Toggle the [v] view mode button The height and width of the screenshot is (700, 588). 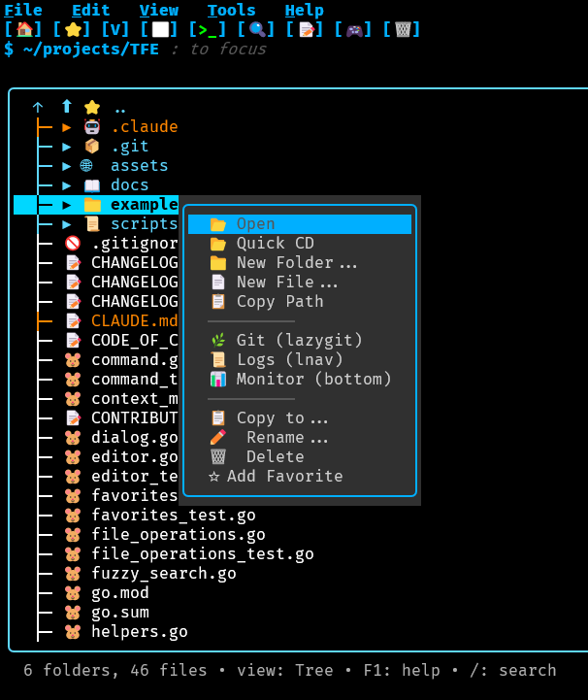coord(115,29)
